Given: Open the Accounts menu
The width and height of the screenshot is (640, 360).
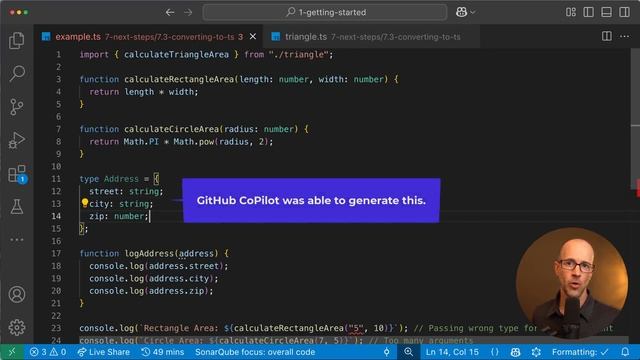Looking at the screenshot, I should tap(17, 294).
